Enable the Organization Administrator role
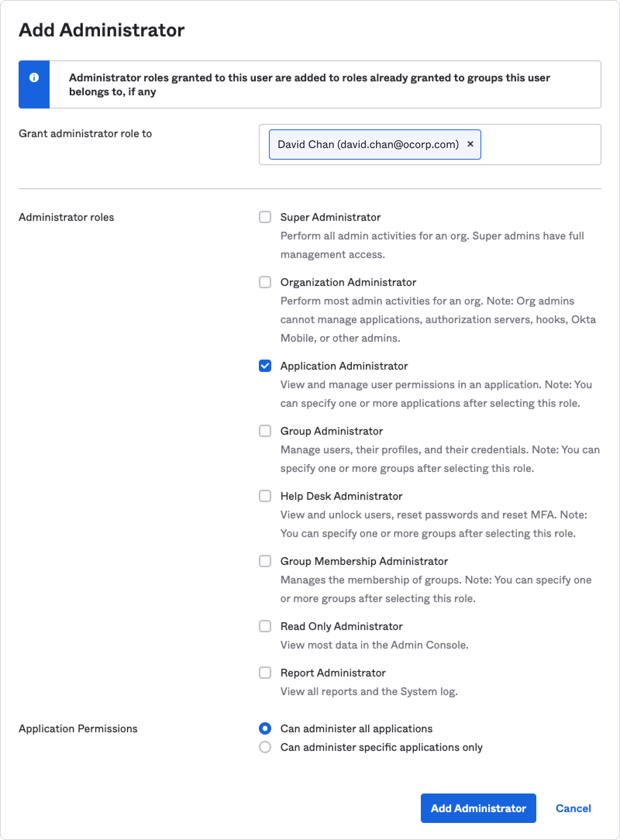The image size is (620, 840). click(265, 282)
